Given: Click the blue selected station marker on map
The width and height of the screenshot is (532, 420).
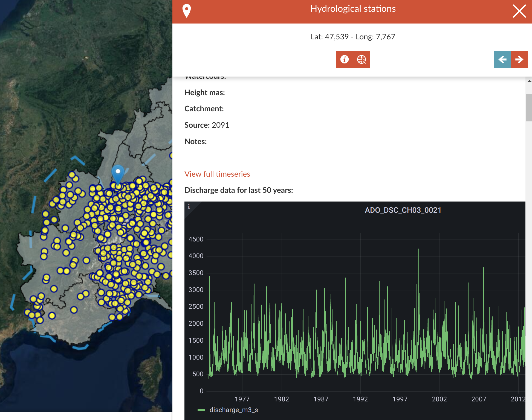Looking at the screenshot, I should [118, 174].
